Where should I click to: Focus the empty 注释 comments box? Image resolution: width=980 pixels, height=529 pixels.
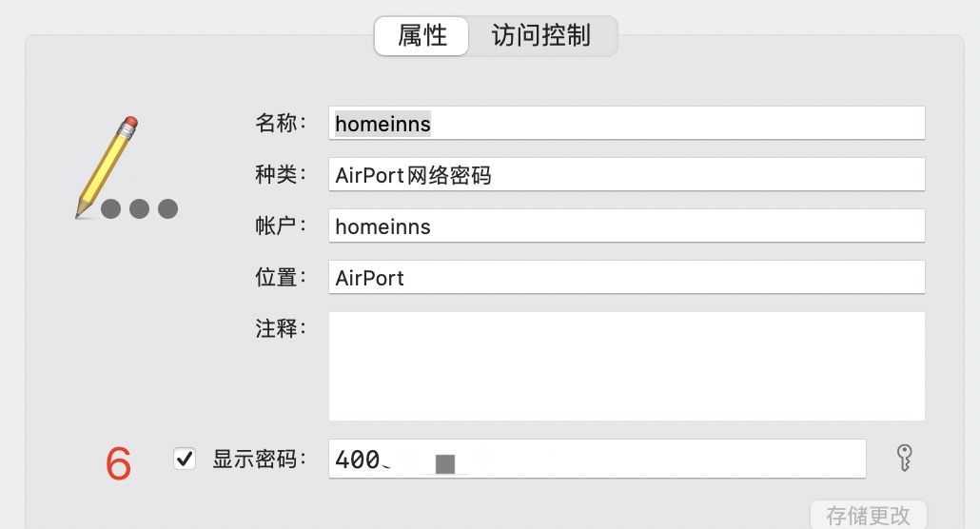click(x=626, y=365)
